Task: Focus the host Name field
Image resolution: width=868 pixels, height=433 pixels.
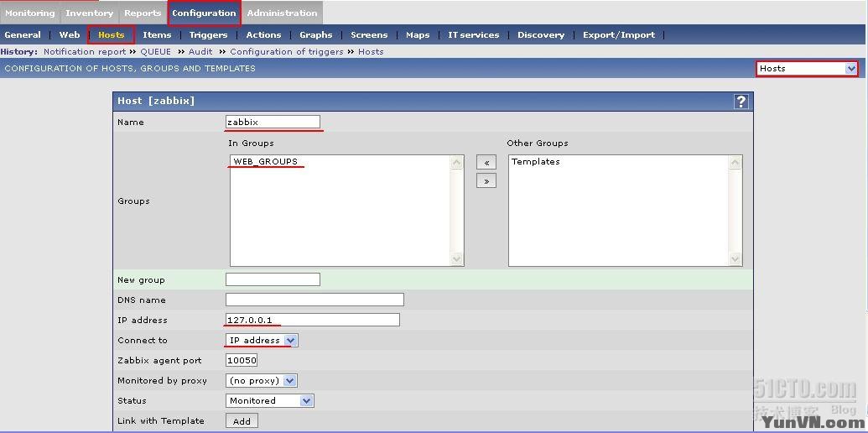Action: tap(273, 122)
